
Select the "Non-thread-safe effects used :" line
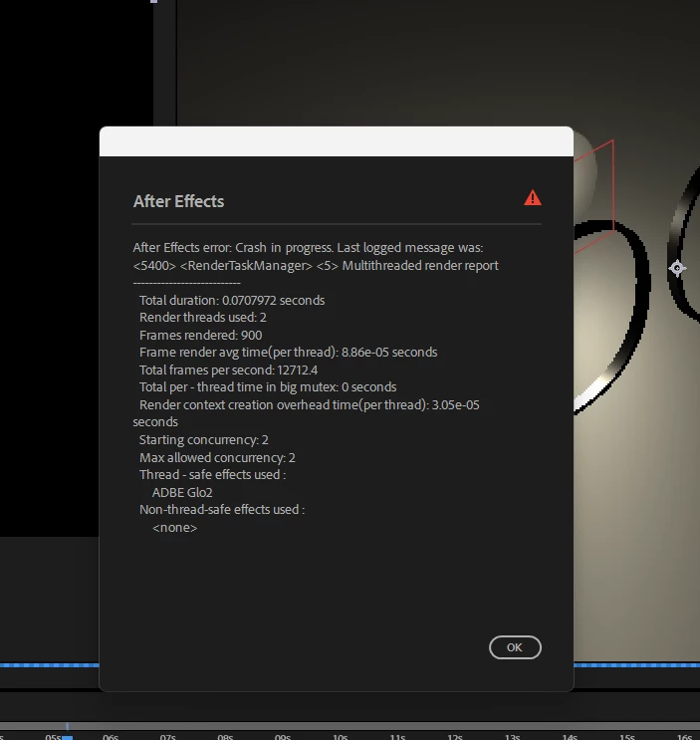[x=222, y=510]
